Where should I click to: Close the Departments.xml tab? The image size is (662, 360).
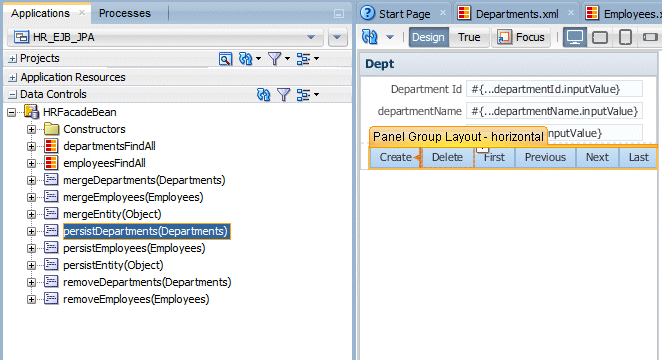click(x=571, y=13)
